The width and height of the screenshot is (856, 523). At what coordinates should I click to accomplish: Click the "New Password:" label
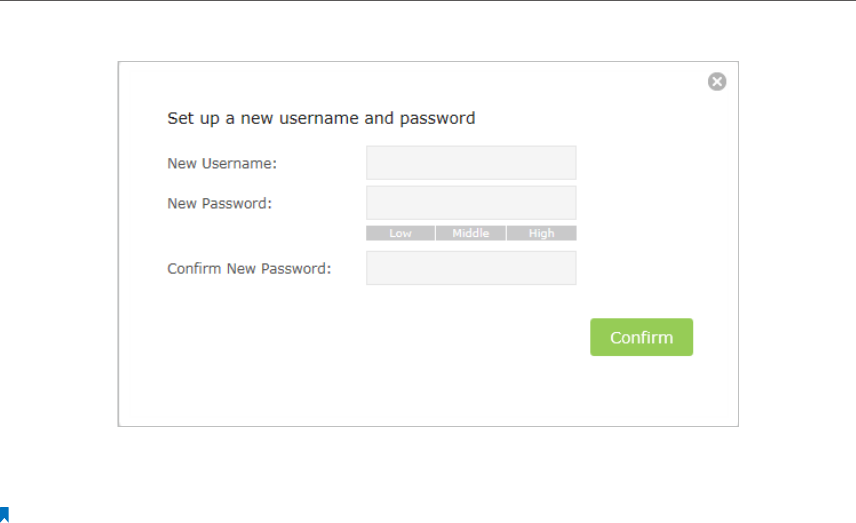tap(219, 203)
